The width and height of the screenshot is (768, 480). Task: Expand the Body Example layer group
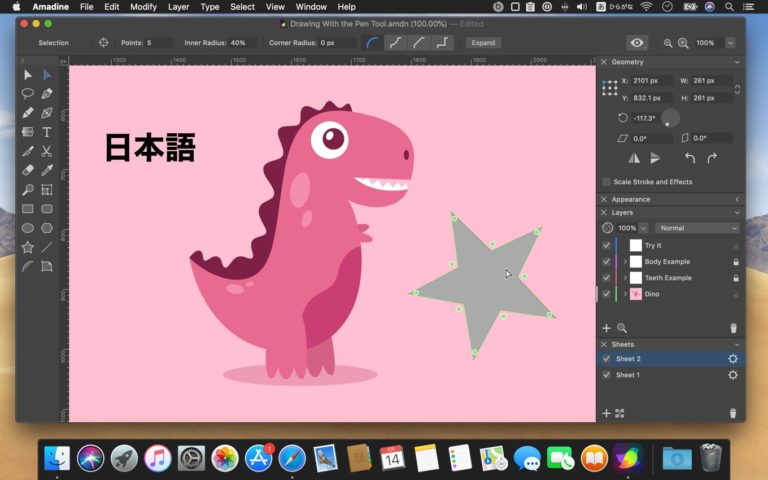pyautogui.click(x=625, y=262)
